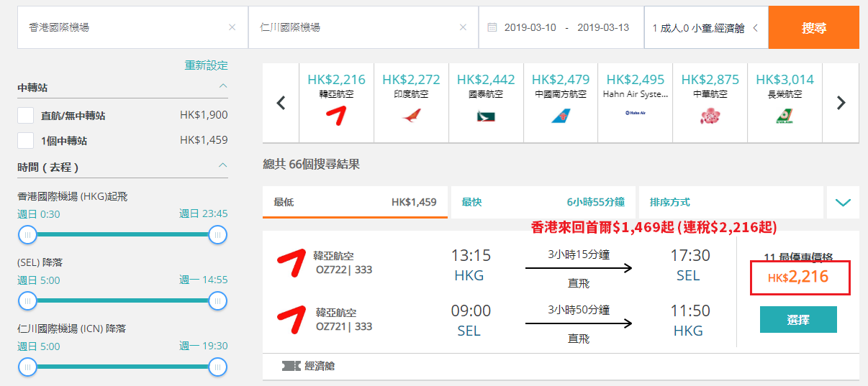Filter by 中華航空 HK$2,875 card
The image size is (868, 386).
[x=710, y=103]
